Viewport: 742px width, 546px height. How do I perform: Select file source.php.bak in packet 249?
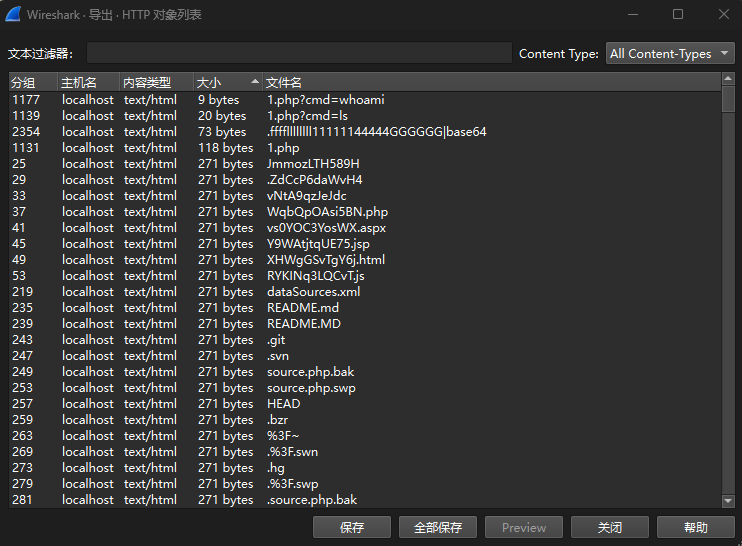365,372
